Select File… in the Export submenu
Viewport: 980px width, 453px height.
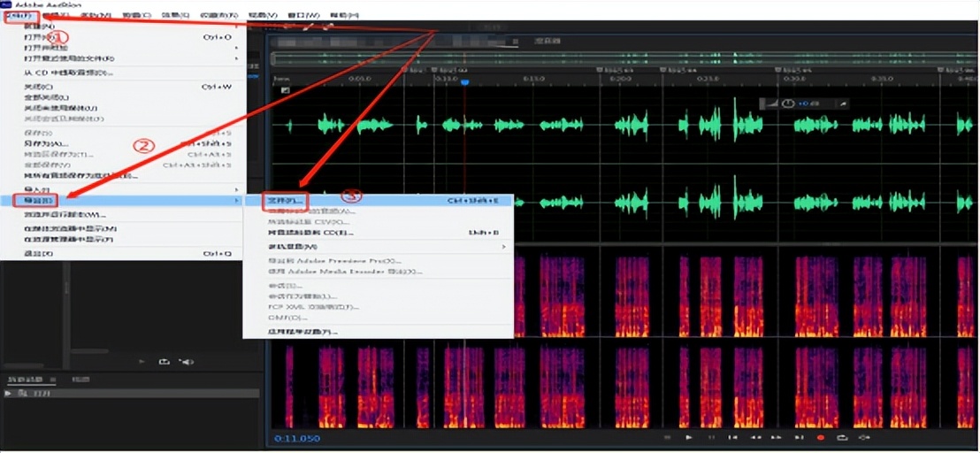286,201
